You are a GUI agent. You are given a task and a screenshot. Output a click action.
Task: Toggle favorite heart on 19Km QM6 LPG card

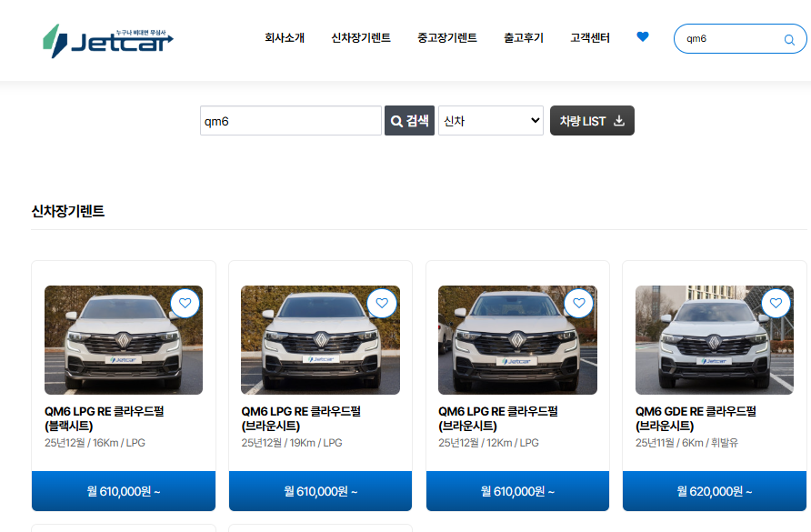(382, 303)
